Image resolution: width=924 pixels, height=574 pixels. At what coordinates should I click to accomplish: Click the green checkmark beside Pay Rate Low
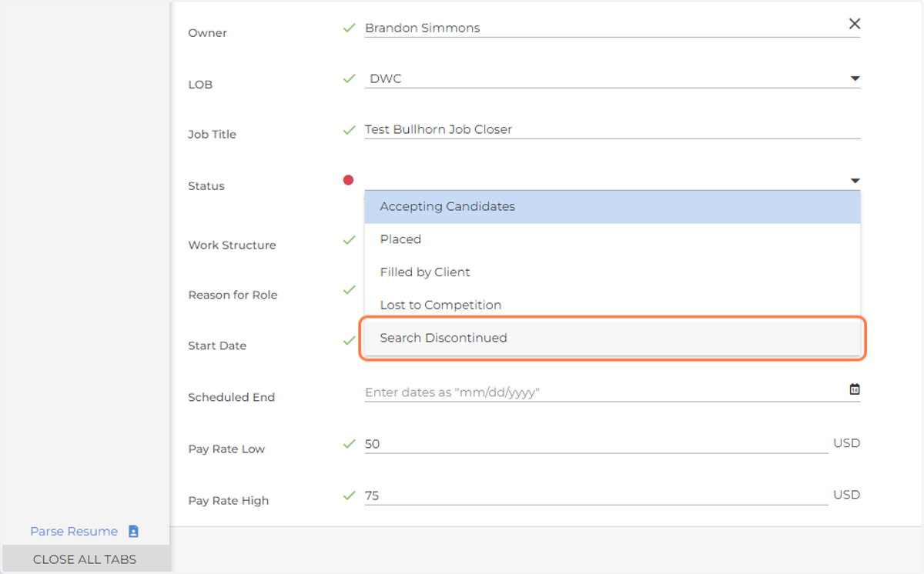[350, 444]
